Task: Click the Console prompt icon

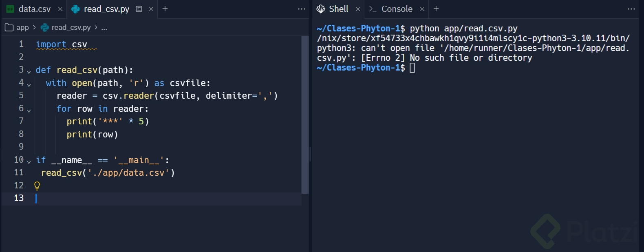Action: pos(372,9)
